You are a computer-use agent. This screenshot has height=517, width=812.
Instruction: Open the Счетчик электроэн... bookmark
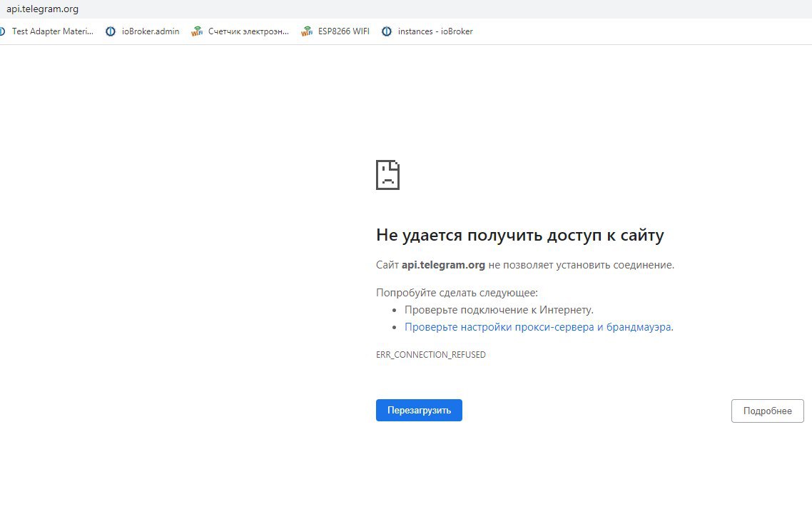point(240,31)
